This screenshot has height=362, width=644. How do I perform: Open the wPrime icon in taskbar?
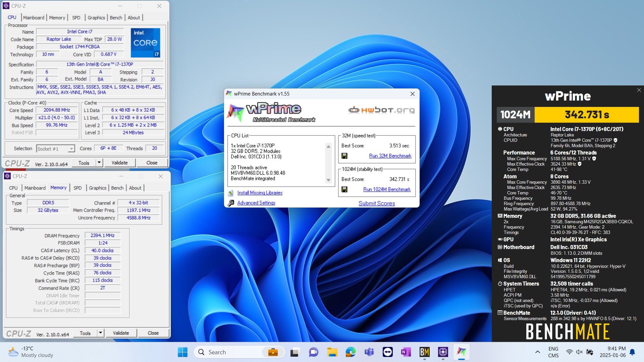(x=461, y=352)
